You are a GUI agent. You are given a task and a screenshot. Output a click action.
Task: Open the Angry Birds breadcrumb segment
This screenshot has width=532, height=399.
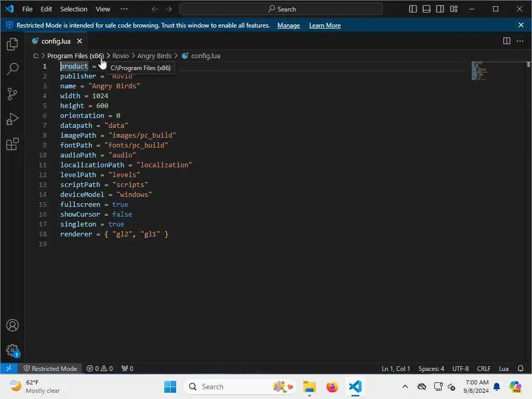point(154,56)
